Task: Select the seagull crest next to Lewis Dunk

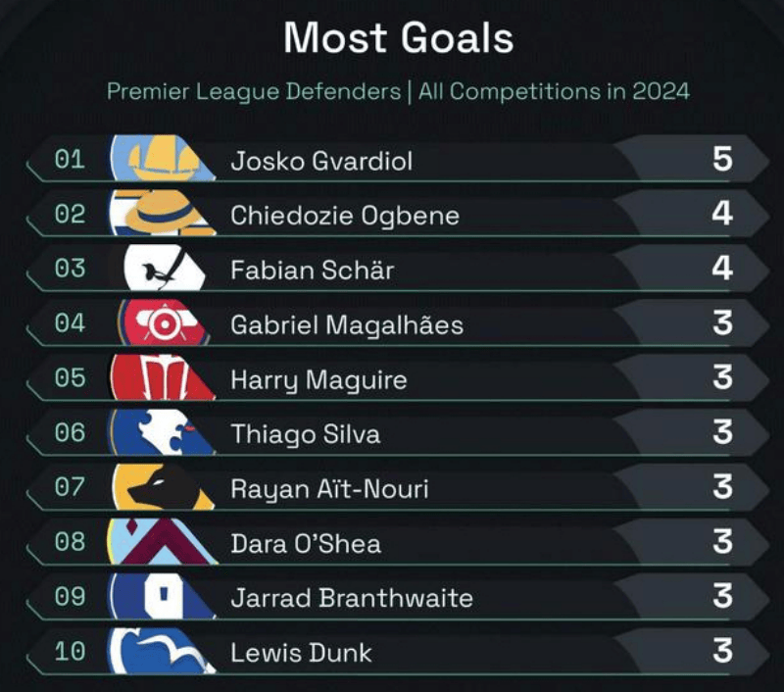Action: 163,651
